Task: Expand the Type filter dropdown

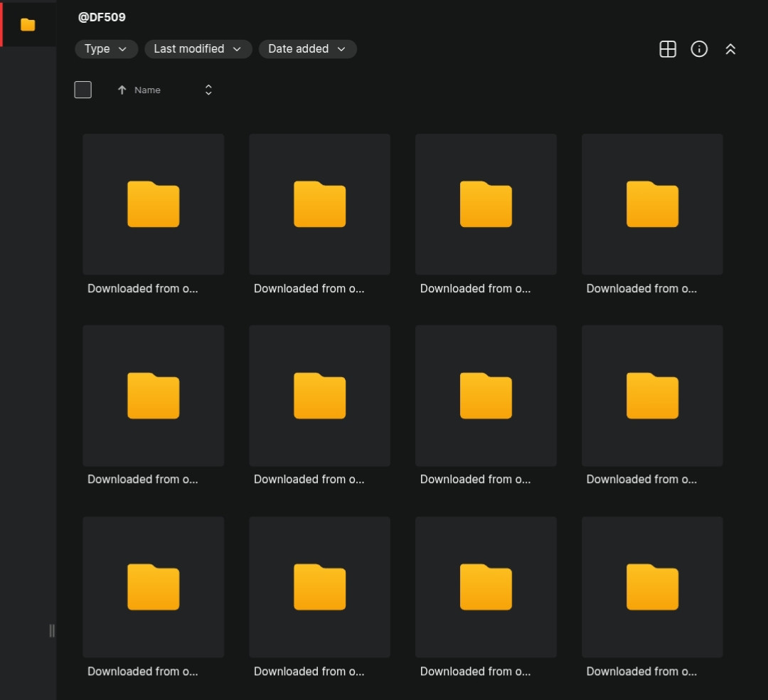Action: 106,49
